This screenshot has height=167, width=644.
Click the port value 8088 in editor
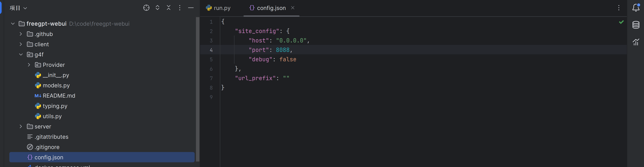282,50
